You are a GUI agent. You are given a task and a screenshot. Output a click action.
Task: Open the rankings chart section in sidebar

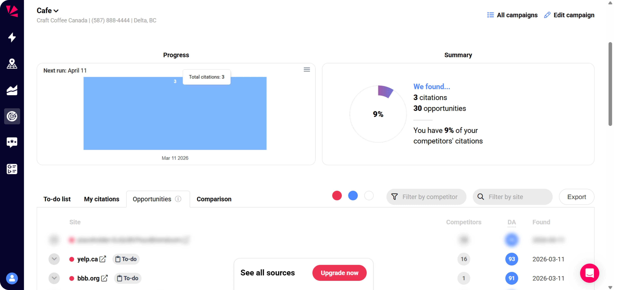[12, 90]
